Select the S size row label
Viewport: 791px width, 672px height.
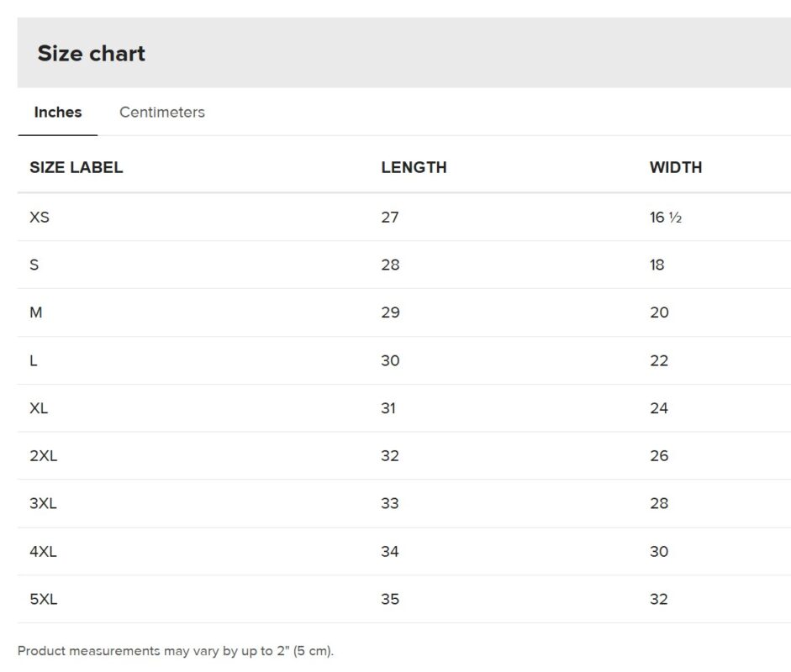click(34, 265)
